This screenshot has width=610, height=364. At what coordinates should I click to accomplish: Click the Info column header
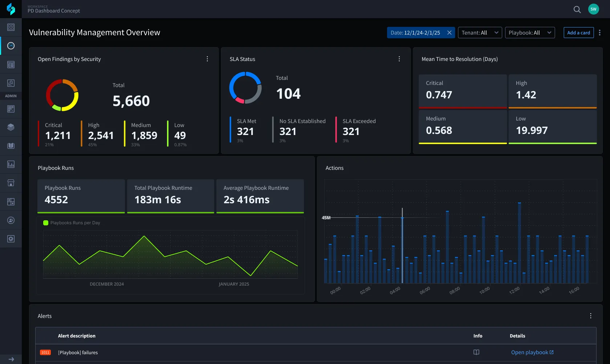coord(478,336)
